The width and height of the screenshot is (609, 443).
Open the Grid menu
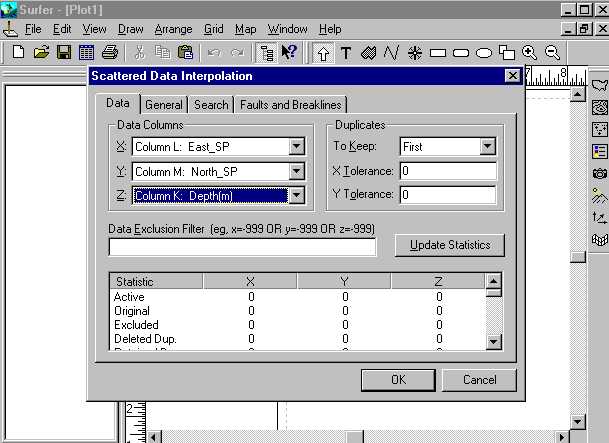pyautogui.click(x=214, y=29)
